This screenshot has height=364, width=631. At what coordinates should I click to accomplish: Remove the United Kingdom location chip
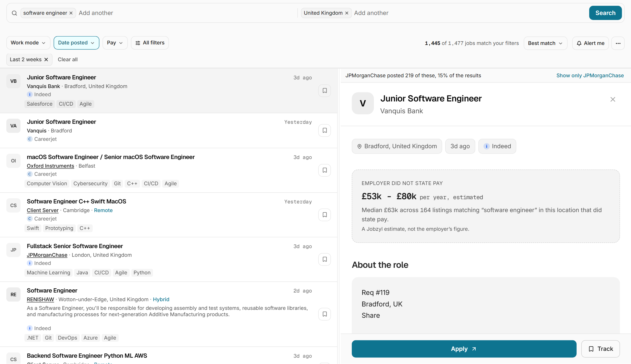347,13
